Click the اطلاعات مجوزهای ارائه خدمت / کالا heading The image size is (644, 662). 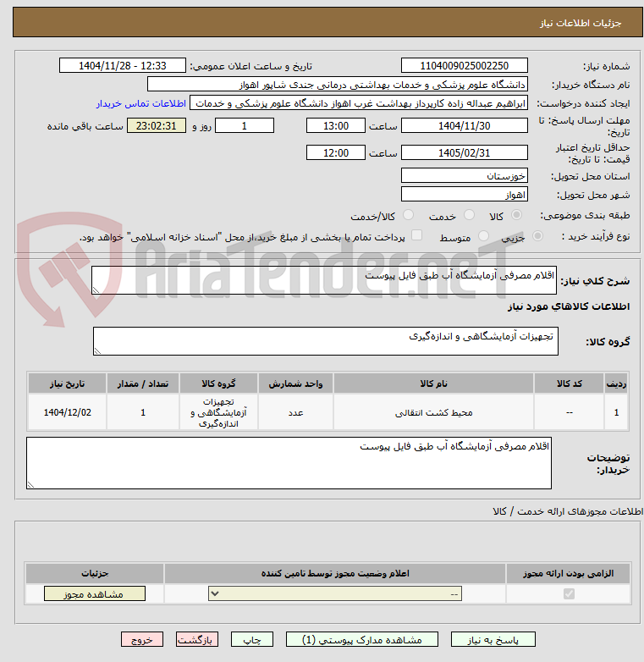point(568,511)
